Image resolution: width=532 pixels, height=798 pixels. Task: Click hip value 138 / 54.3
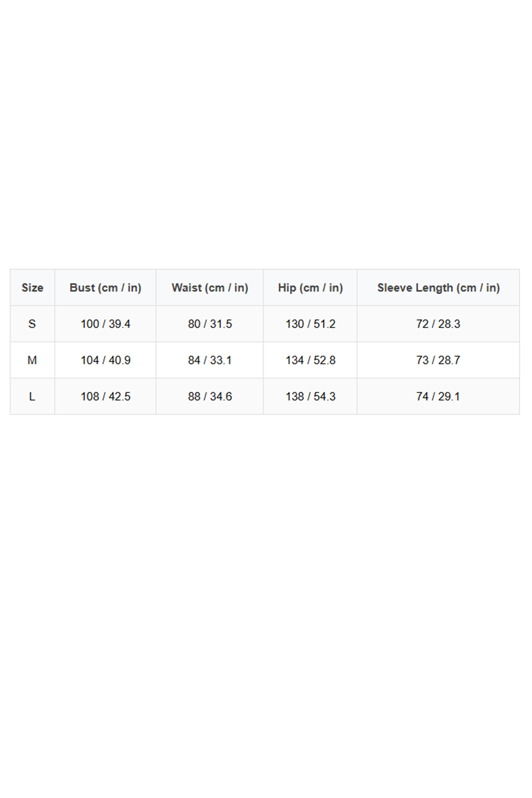pyautogui.click(x=310, y=397)
